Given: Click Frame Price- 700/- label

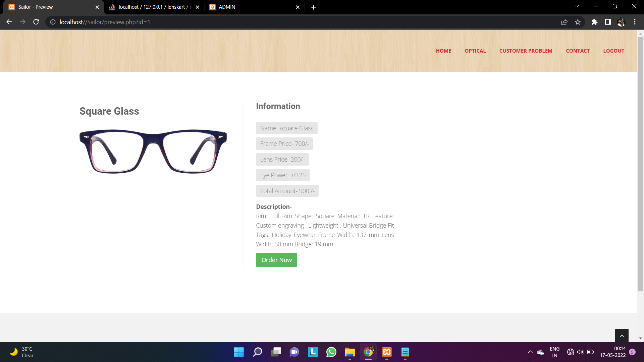Looking at the screenshot, I should (x=284, y=144).
